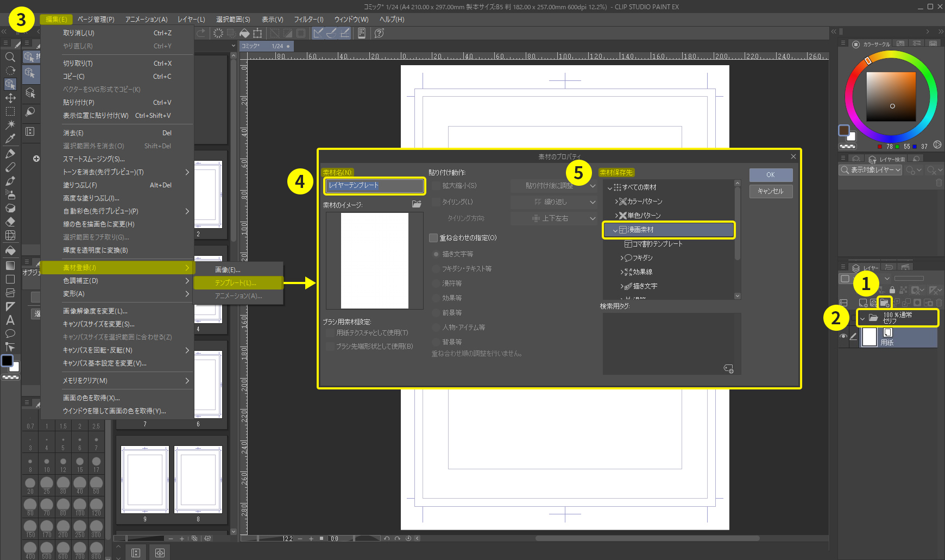Enable 重ね合わせの指定 checkbox

(433, 238)
